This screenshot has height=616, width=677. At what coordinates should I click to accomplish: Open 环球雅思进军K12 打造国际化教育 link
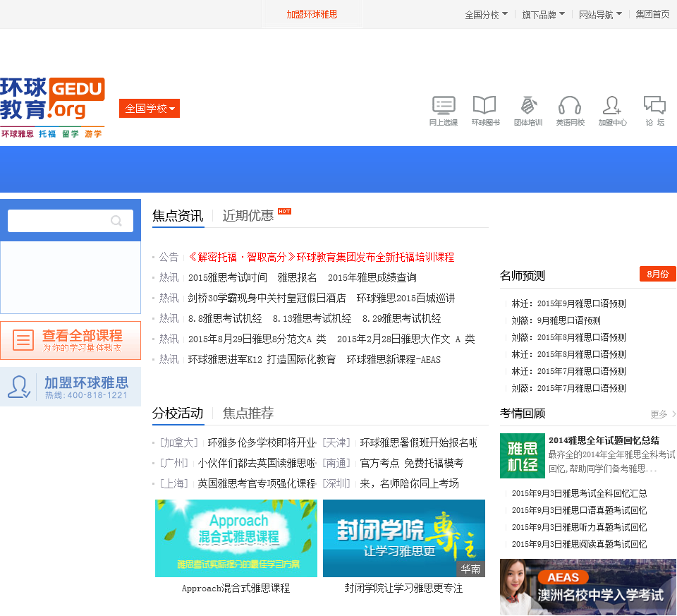click(x=262, y=359)
